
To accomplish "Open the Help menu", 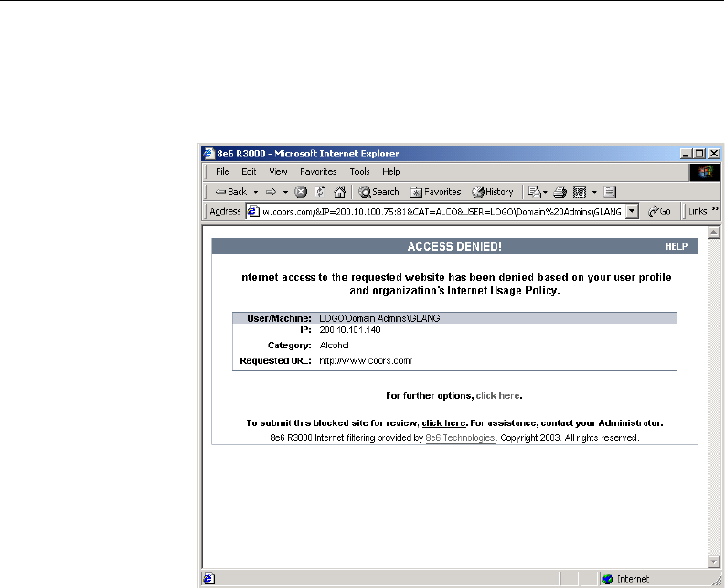I will click(x=390, y=172).
